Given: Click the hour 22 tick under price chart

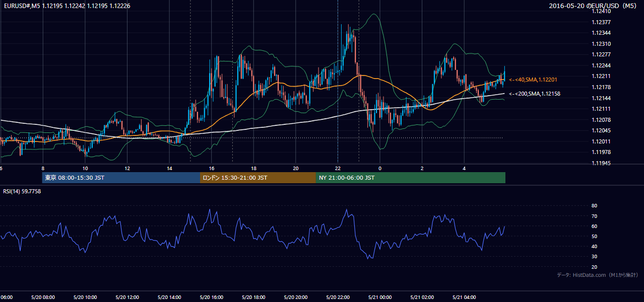Looking at the screenshot, I should (x=338, y=168).
